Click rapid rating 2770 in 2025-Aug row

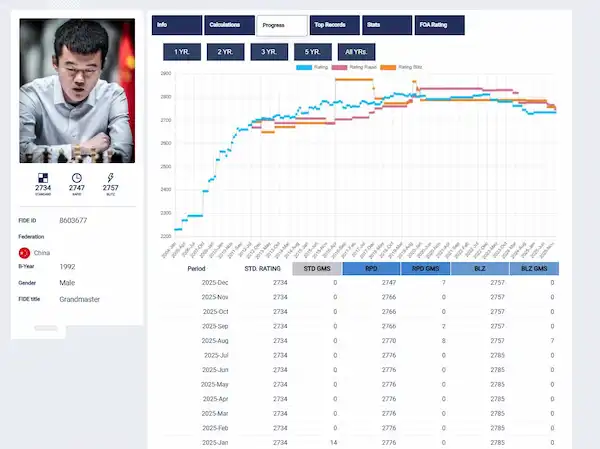click(389, 341)
